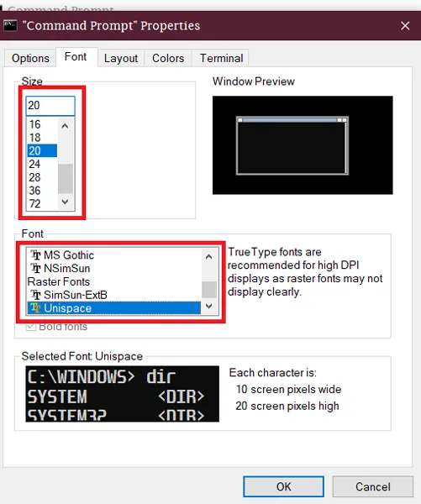
Task: Click TrueType icon beside Unispace
Action: click(x=35, y=308)
